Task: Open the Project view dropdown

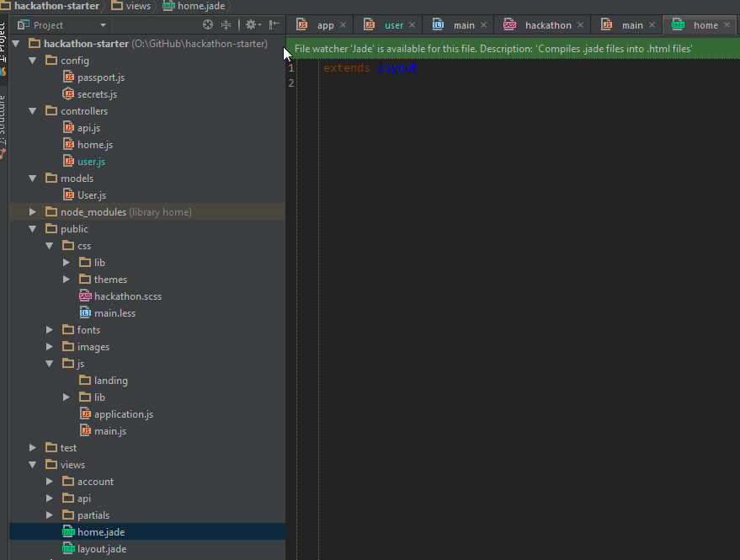Action: pyautogui.click(x=103, y=25)
